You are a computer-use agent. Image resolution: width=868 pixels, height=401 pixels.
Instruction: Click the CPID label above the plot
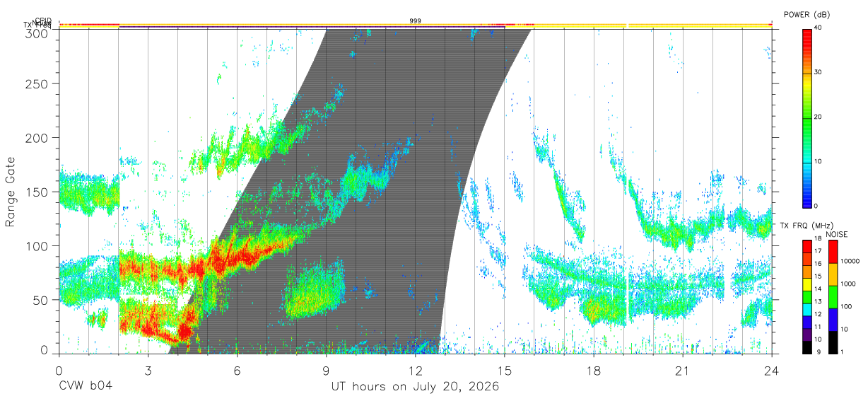[44, 21]
